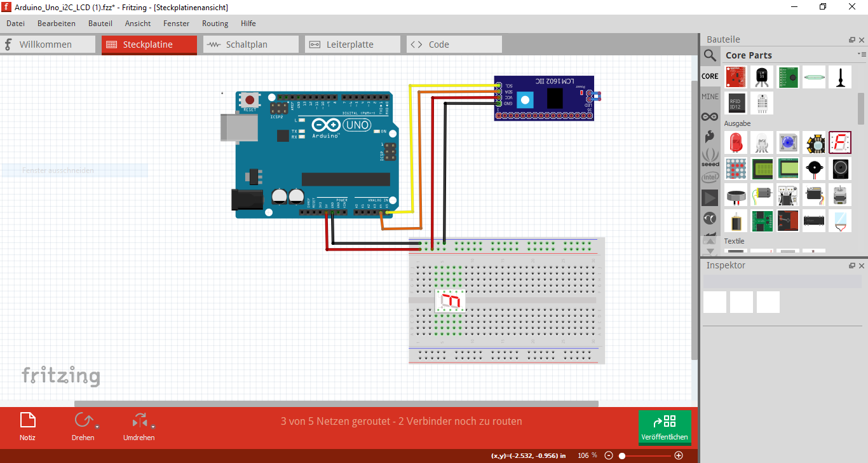Pick the reed switch glass tube part
Image resolution: width=868 pixels, height=463 pixels.
(813, 77)
